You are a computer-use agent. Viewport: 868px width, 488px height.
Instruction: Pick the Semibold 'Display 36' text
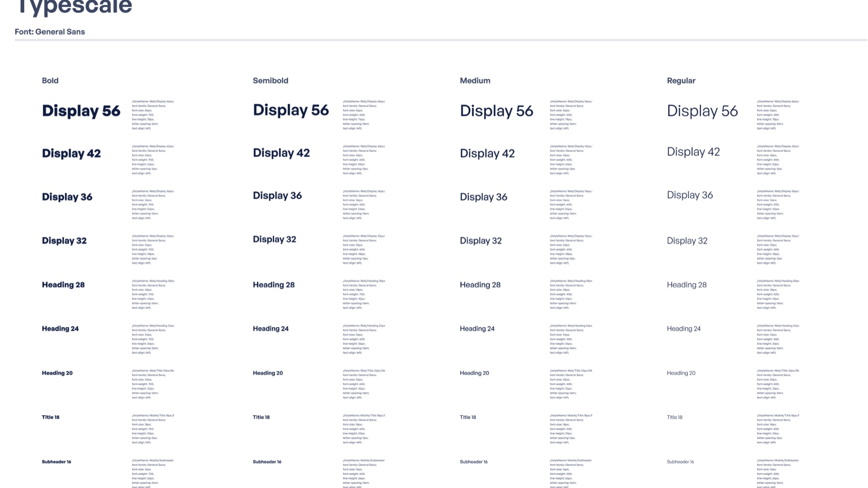click(x=277, y=196)
